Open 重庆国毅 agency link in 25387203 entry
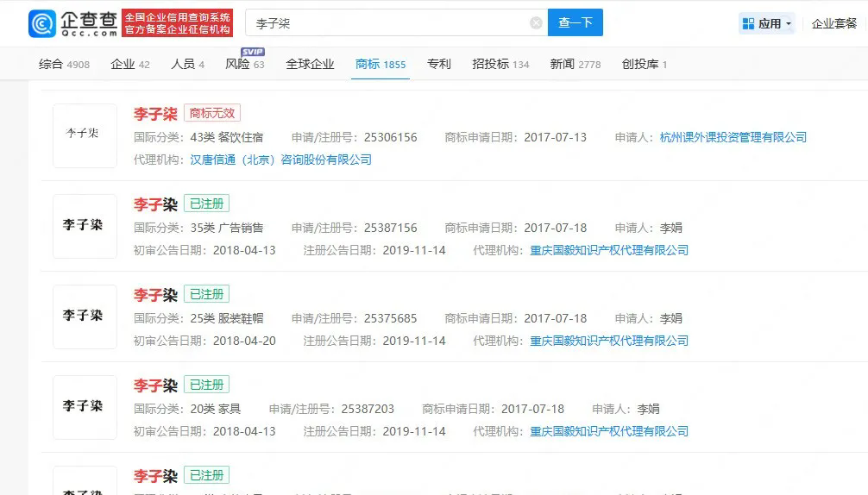This screenshot has height=495, width=868. coord(609,432)
